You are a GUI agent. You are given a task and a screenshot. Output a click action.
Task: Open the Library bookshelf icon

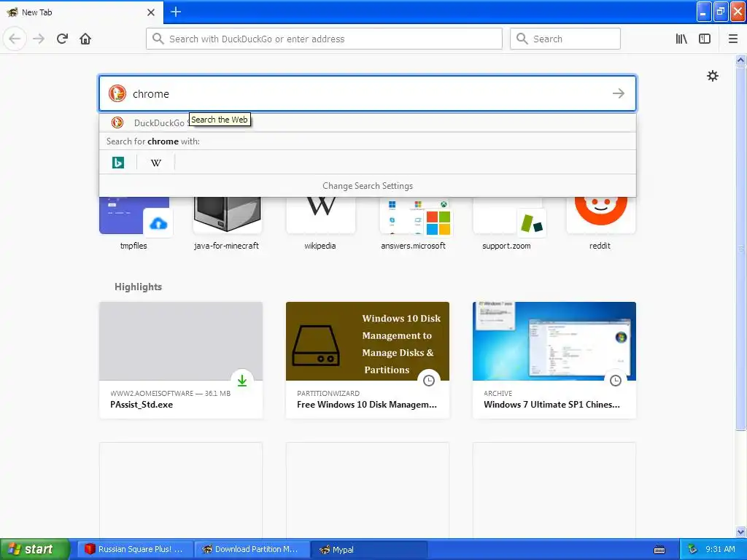(681, 39)
